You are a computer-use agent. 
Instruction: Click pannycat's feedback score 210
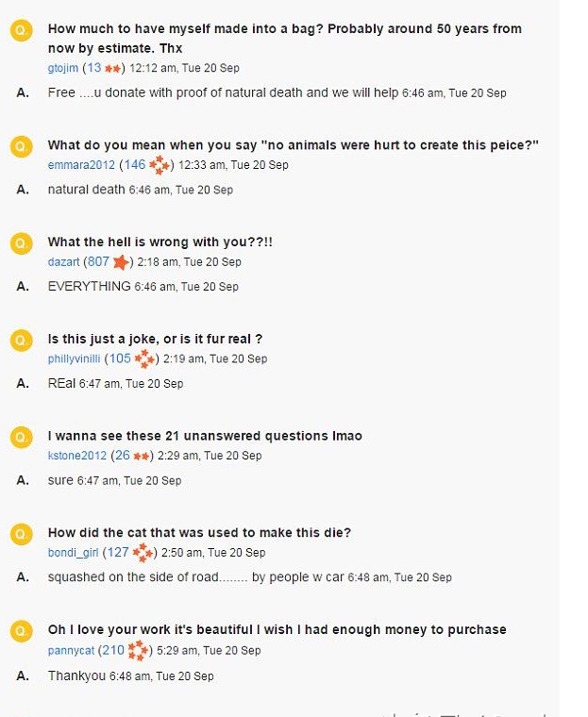click(113, 650)
